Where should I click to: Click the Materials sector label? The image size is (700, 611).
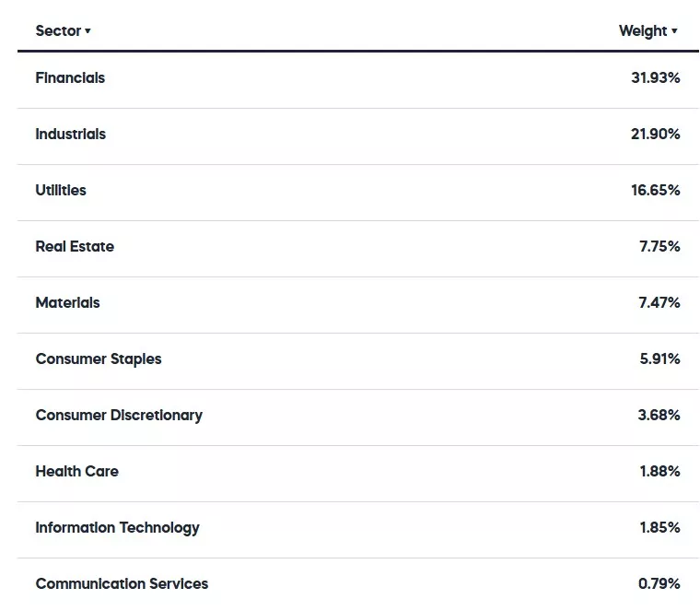point(67,302)
